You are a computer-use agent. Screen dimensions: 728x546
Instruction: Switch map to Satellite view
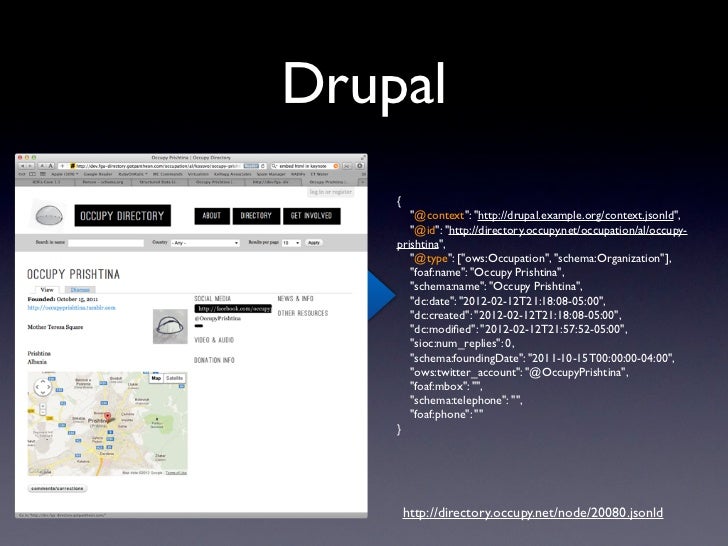click(175, 378)
